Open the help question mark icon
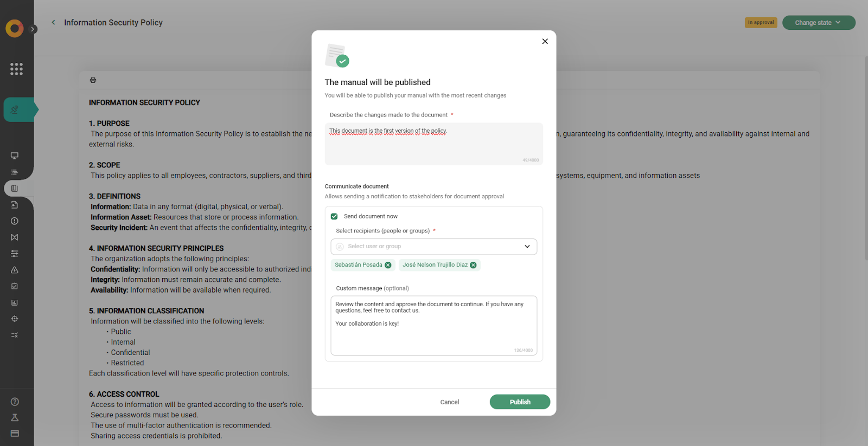 [x=15, y=402]
